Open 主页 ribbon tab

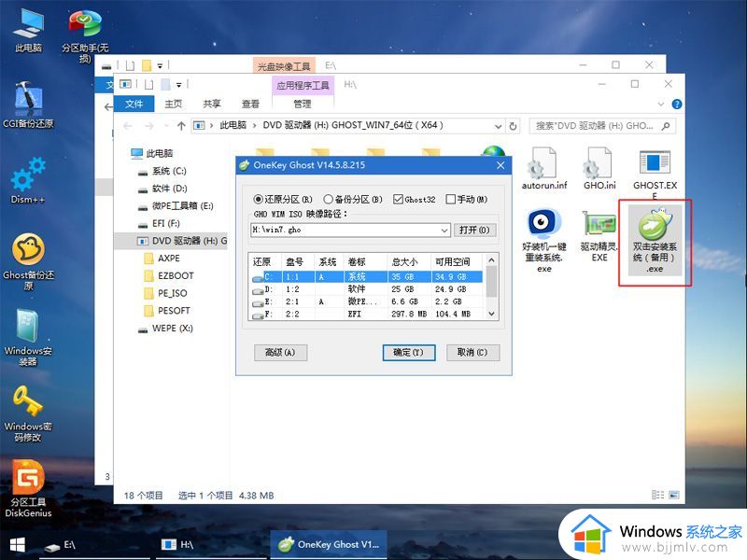coord(173,104)
